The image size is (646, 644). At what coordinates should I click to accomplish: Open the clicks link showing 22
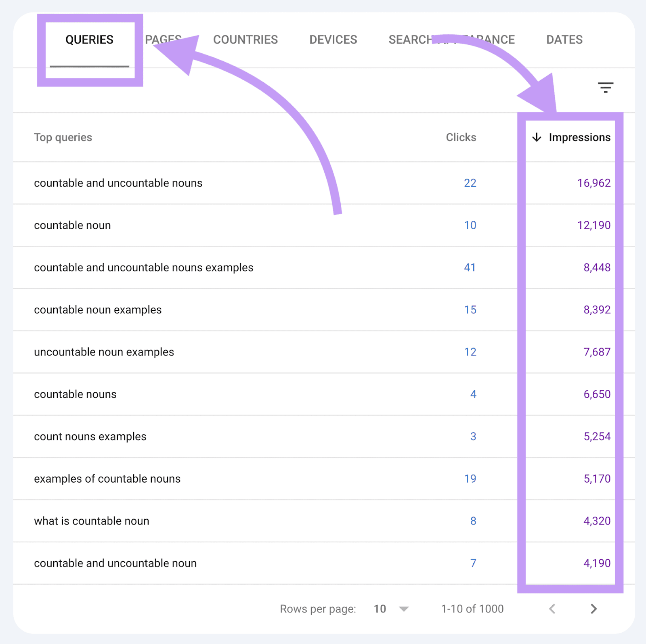pos(470,183)
